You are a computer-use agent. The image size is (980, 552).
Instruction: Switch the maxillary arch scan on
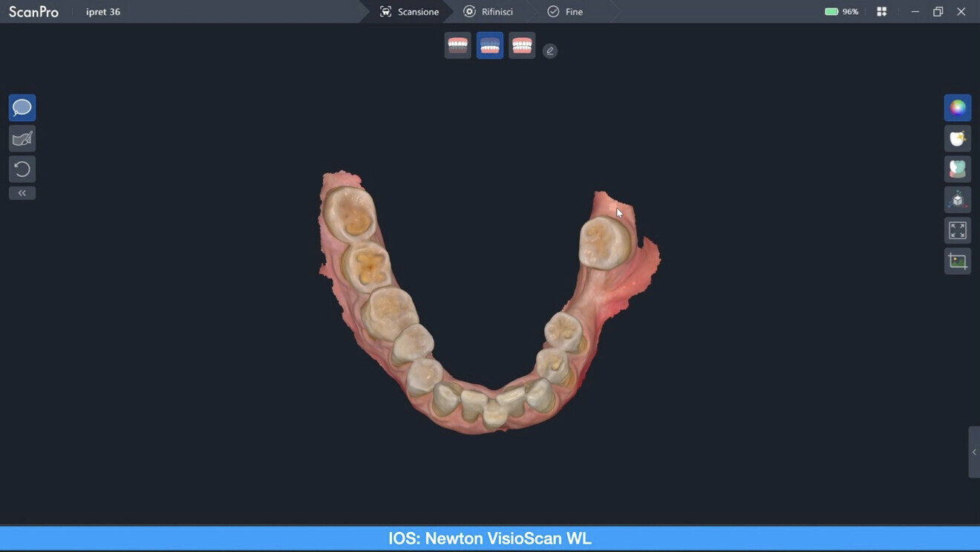point(457,45)
